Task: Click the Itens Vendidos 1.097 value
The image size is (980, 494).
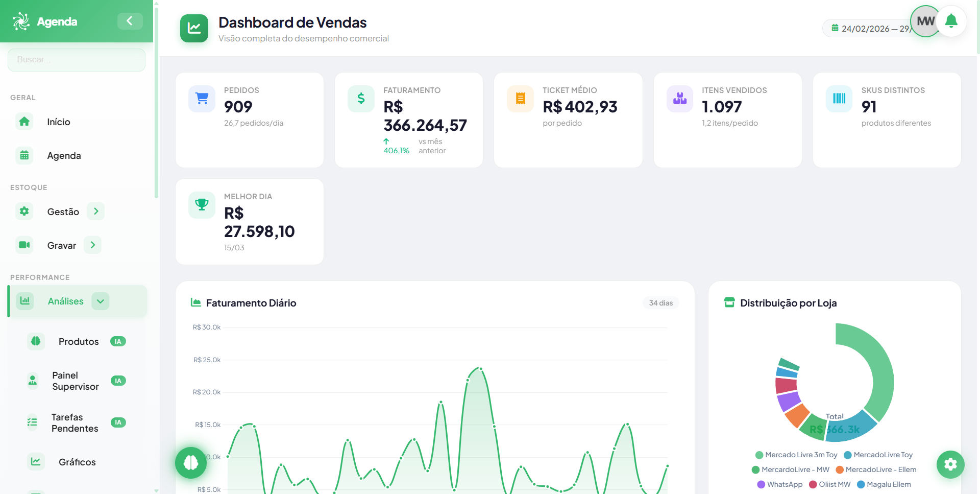Action: (x=722, y=107)
